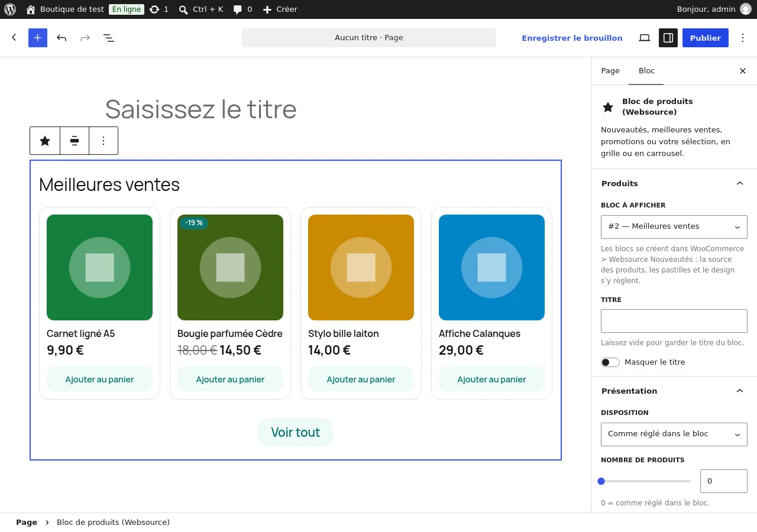This screenshot has height=532, width=757.
Task: Click the -19 % discount badge
Action: click(x=194, y=223)
